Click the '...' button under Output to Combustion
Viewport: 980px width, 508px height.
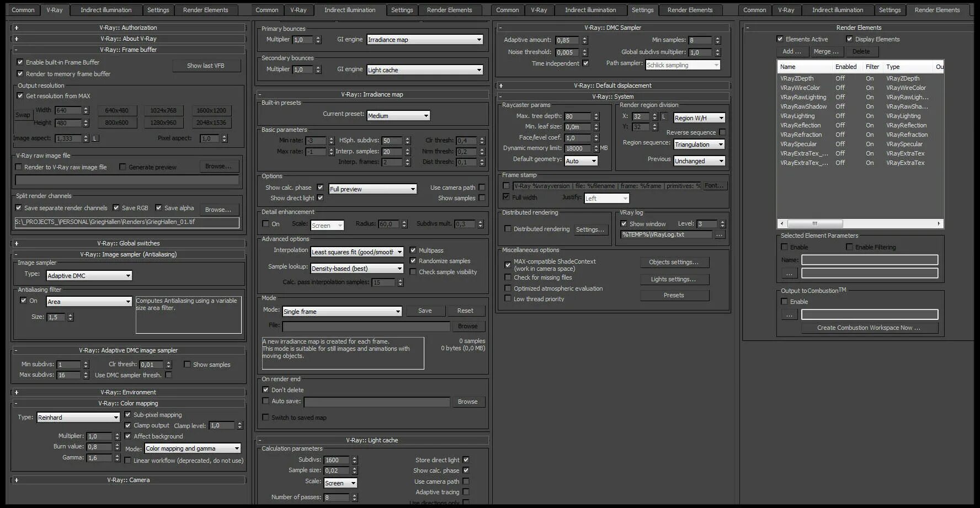[789, 315]
